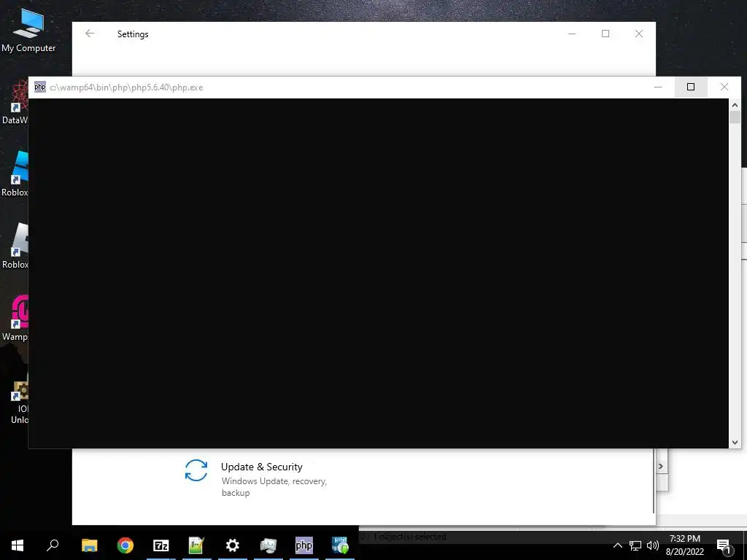Image resolution: width=747 pixels, height=560 pixels.
Task: Open My Computer desktop icon
Action: tap(28, 29)
